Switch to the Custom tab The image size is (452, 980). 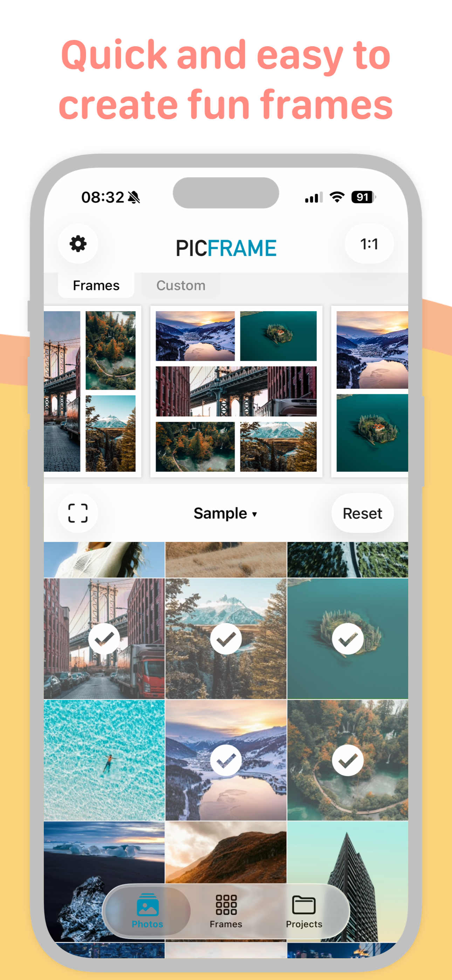tap(181, 285)
